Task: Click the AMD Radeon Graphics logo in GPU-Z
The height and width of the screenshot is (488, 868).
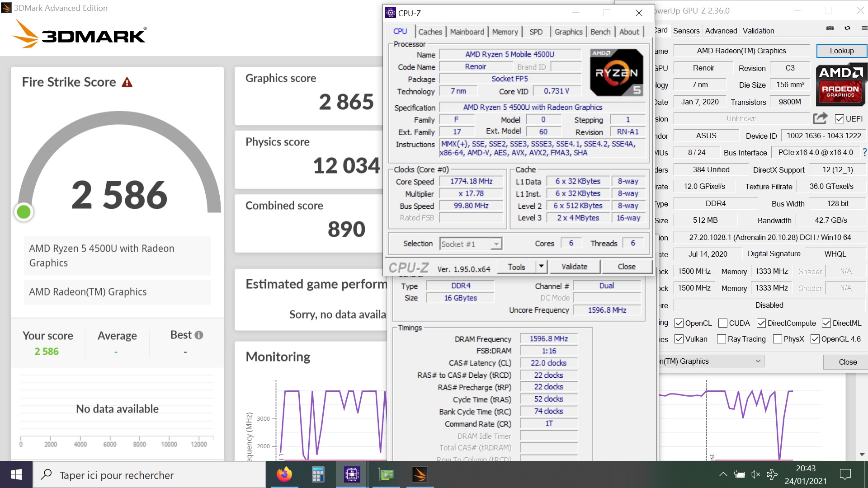Action: [x=840, y=85]
